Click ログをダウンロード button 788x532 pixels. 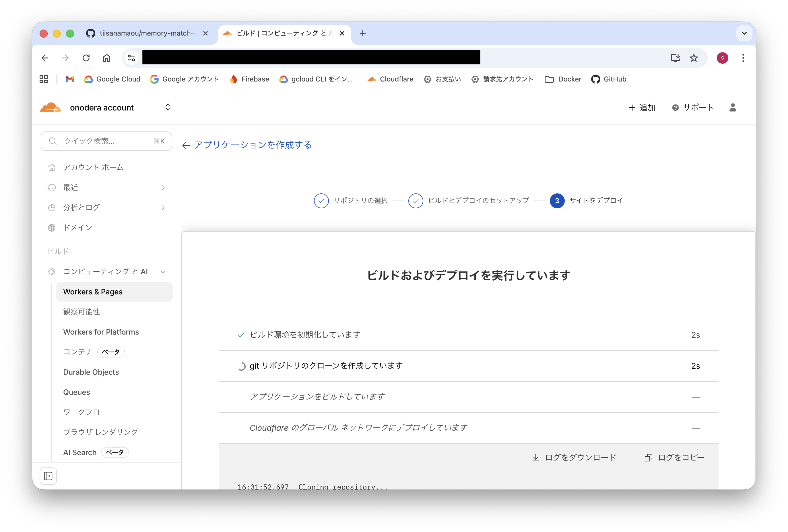click(574, 457)
